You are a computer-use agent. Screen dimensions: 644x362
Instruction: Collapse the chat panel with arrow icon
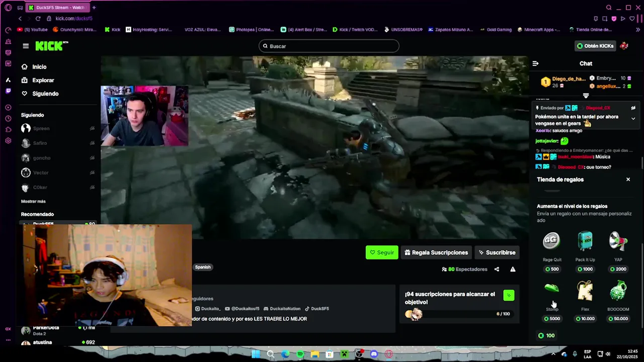tap(535, 63)
